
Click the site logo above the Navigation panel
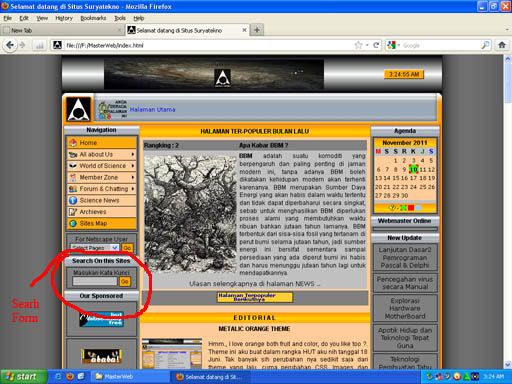click(79, 109)
